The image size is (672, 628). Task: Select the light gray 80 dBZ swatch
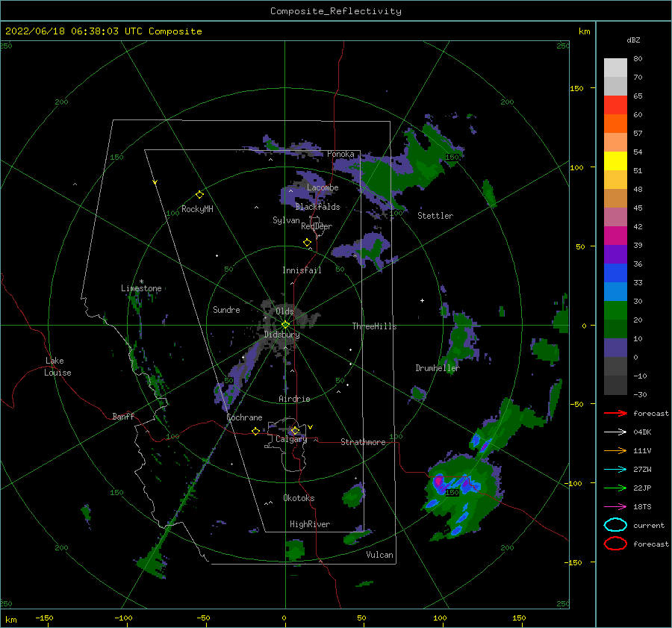point(615,68)
